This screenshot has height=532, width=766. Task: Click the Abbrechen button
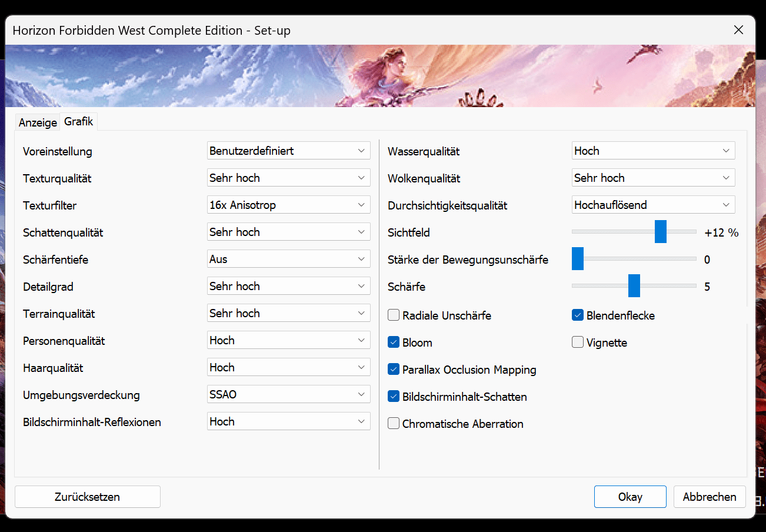point(710,497)
